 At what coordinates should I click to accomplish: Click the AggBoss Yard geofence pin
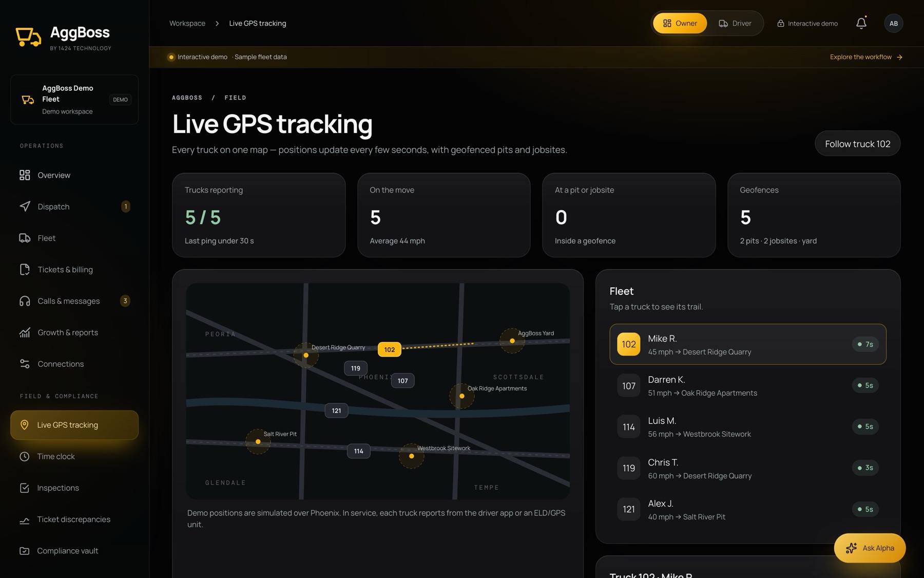point(512,341)
